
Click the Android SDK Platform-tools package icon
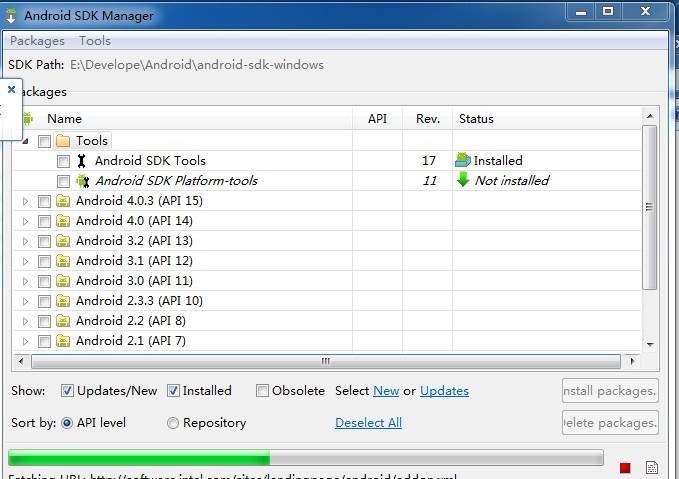(82, 181)
